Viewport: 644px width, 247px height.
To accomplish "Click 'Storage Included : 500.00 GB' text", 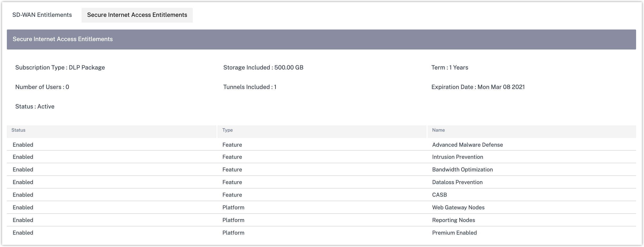I will [x=263, y=68].
